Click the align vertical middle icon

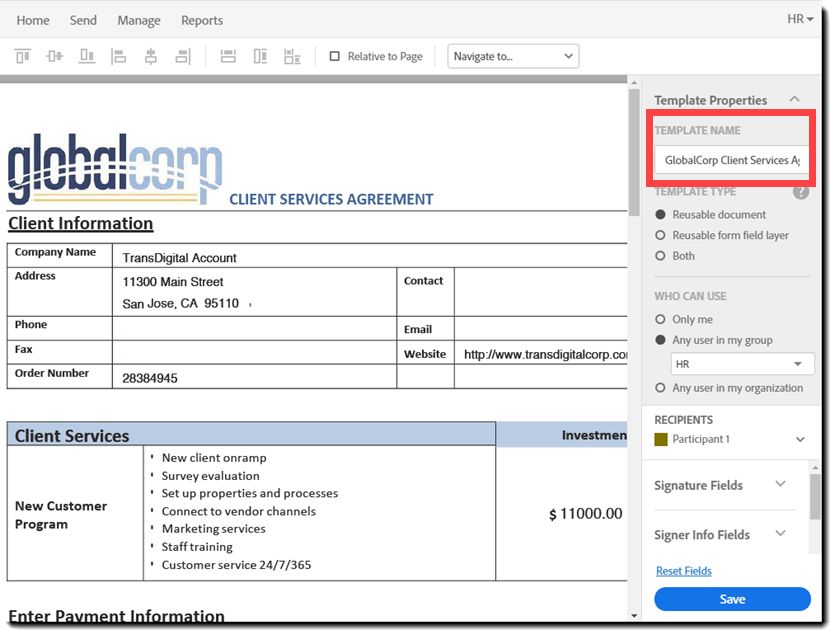tap(55, 56)
